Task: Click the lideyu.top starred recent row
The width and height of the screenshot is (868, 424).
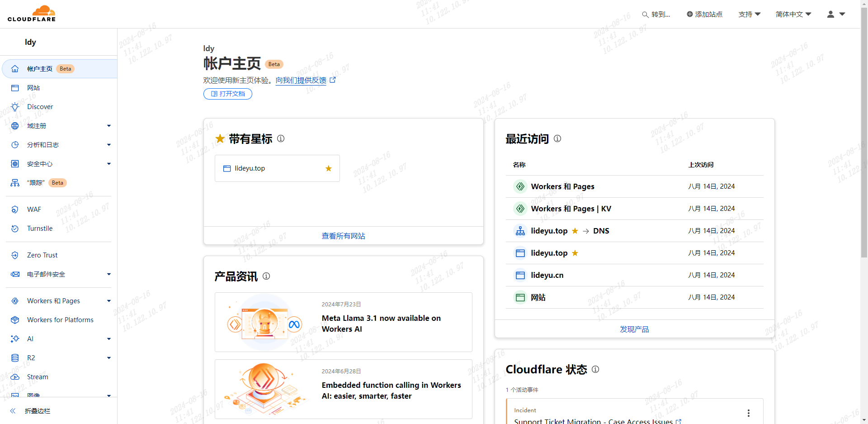Action: pyautogui.click(x=634, y=253)
